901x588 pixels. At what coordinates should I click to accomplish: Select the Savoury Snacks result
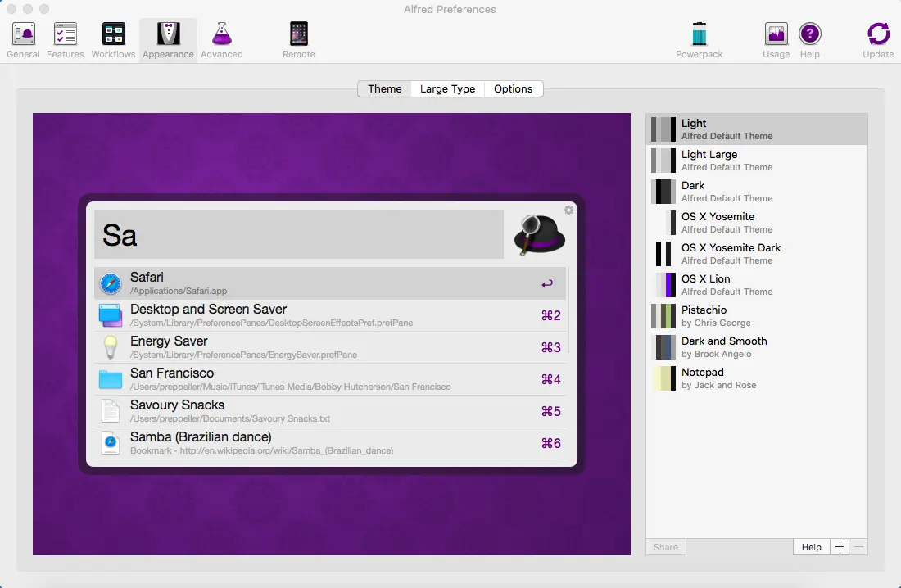coord(330,412)
